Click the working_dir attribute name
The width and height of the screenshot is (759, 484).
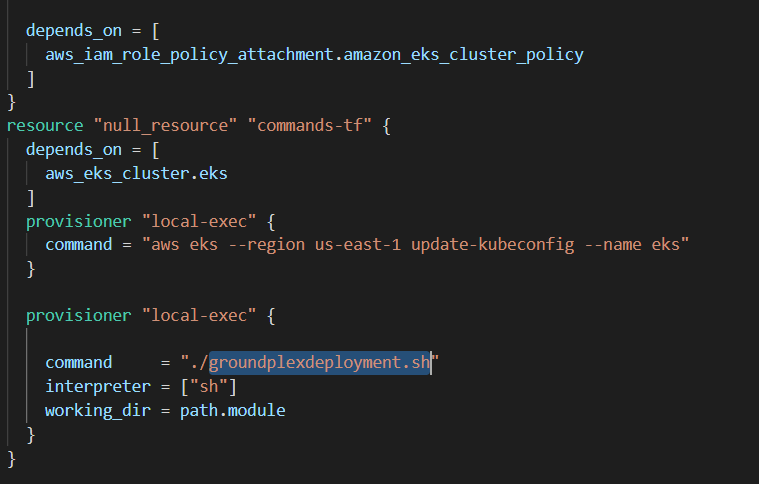tap(98, 411)
